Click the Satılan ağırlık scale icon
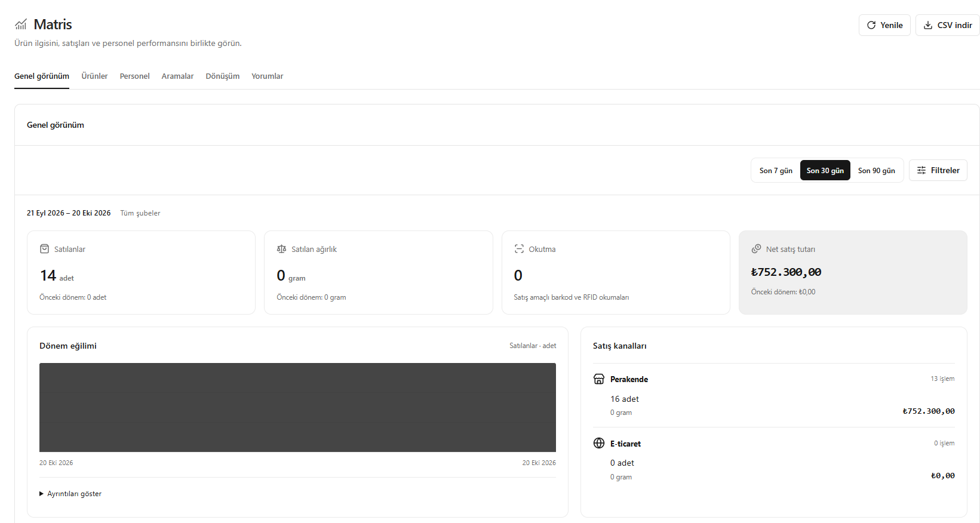The height and width of the screenshot is (523, 980). pos(281,249)
